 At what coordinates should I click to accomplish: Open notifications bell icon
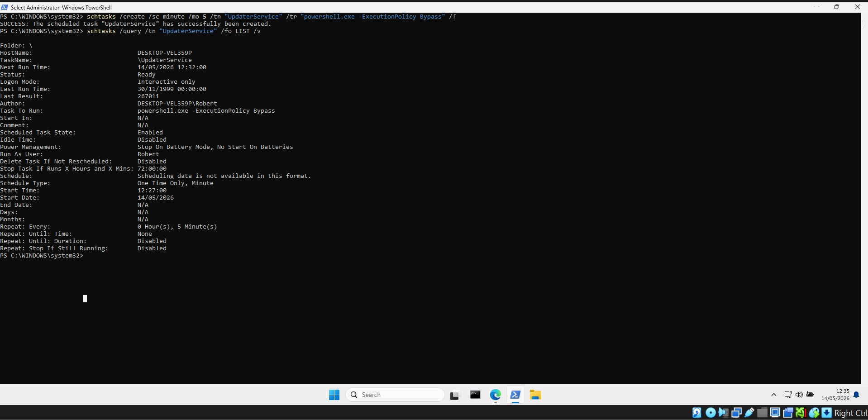click(856, 395)
